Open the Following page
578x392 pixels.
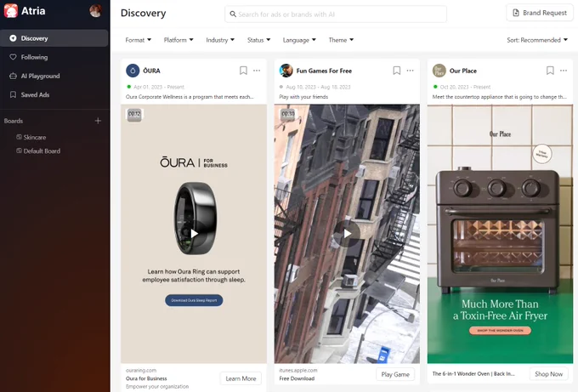(x=34, y=57)
